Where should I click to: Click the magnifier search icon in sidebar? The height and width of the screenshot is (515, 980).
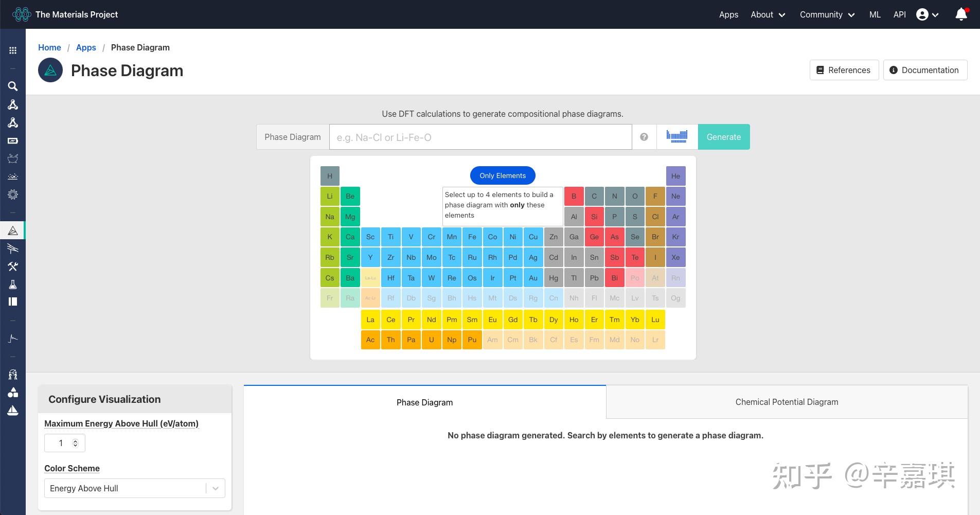(x=13, y=86)
